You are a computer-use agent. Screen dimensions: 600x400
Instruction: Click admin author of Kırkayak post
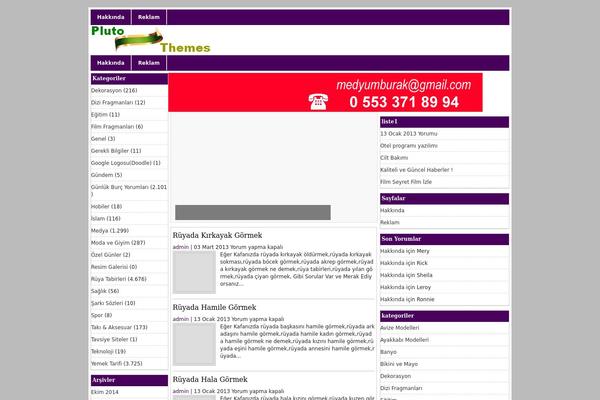(x=181, y=247)
